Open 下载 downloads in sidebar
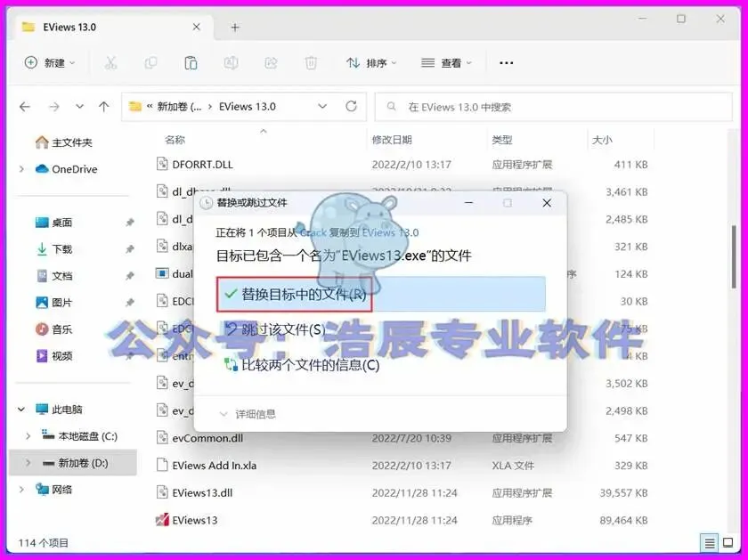Screen dimensions: 748x560 53,249
